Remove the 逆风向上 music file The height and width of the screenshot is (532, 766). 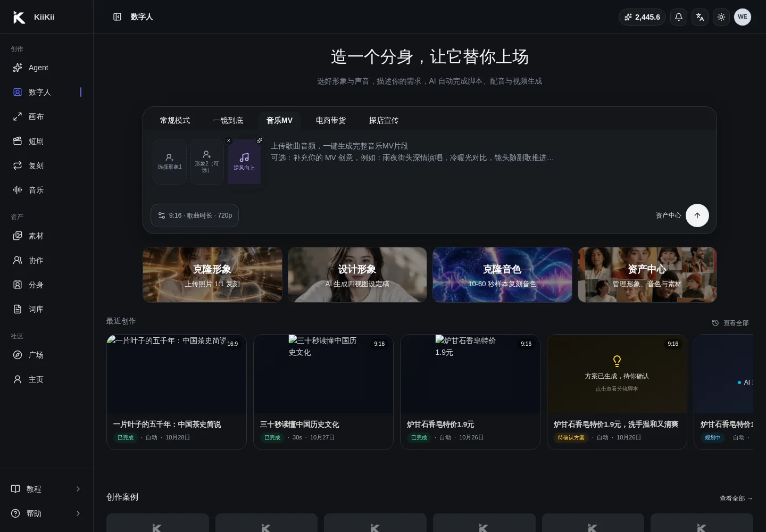coord(229,140)
